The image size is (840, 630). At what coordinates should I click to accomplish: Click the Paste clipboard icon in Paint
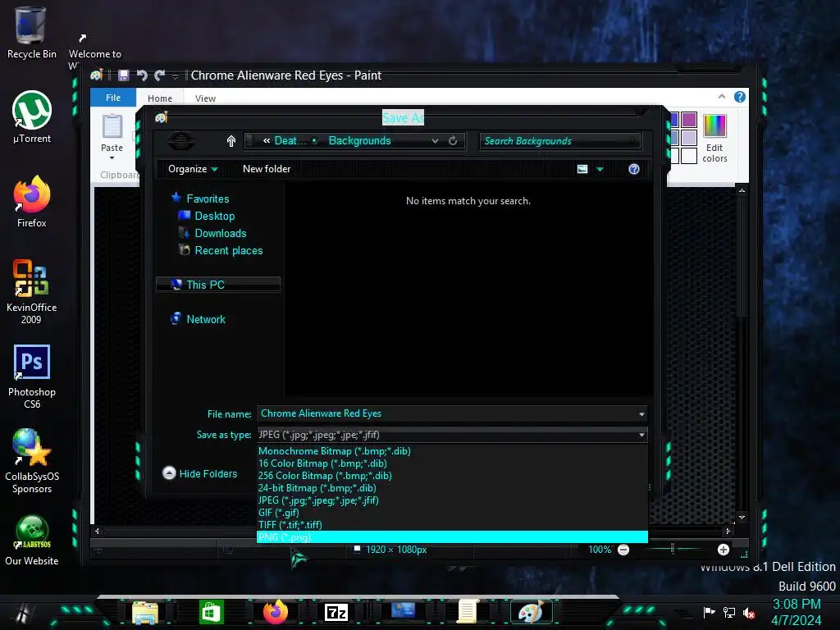112,126
